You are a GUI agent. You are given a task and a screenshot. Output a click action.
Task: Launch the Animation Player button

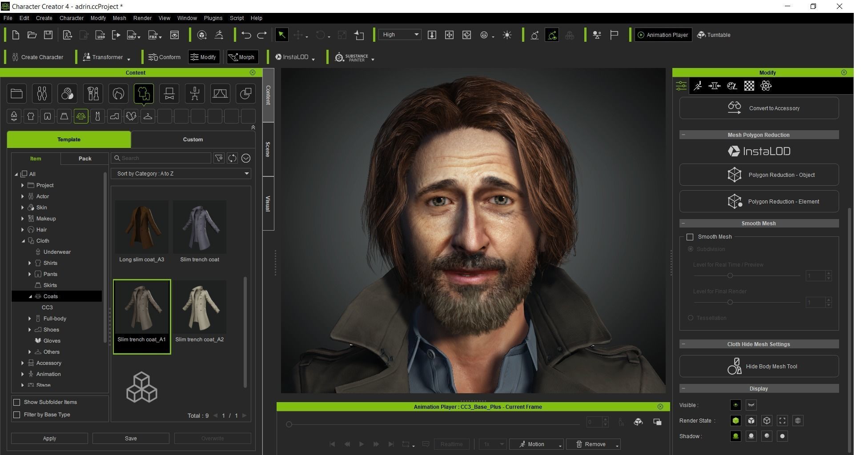click(x=663, y=35)
